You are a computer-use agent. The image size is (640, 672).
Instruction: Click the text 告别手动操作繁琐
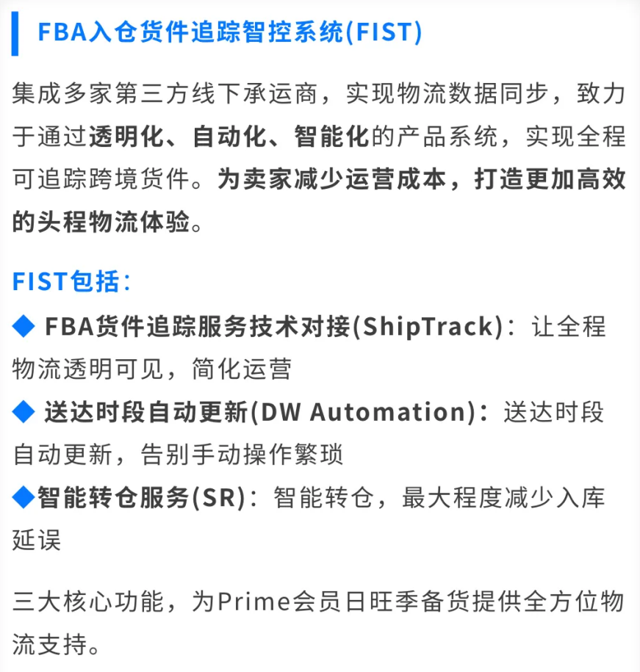pyautogui.click(x=242, y=455)
